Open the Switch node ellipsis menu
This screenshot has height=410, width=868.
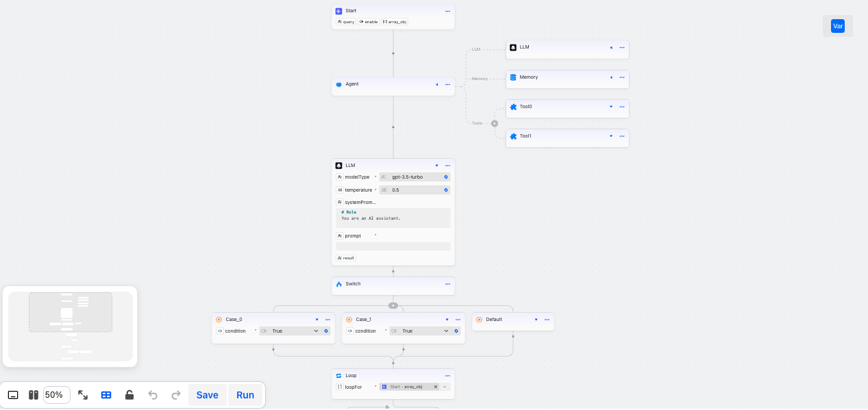pyautogui.click(x=447, y=284)
